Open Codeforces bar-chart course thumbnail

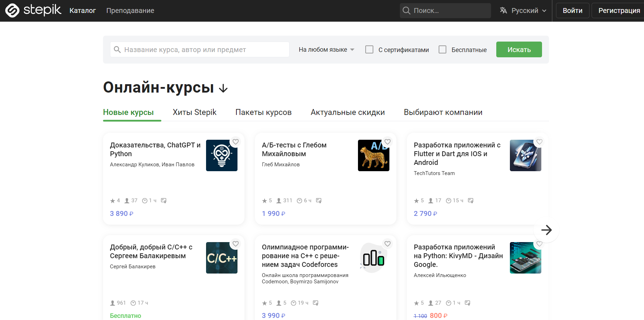pyautogui.click(x=374, y=258)
